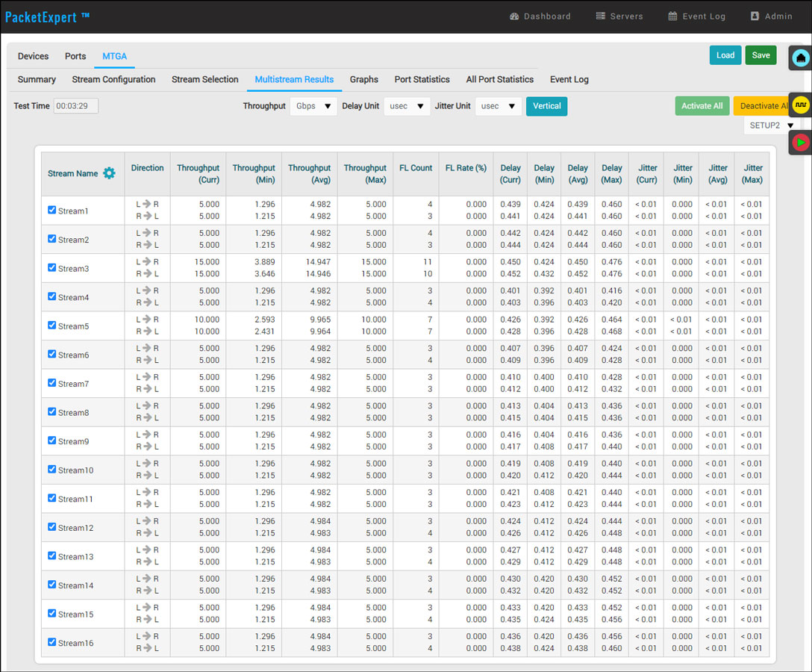The image size is (812, 672).
Task: Click the Delay (Max) column header
Action: pyautogui.click(x=611, y=173)
